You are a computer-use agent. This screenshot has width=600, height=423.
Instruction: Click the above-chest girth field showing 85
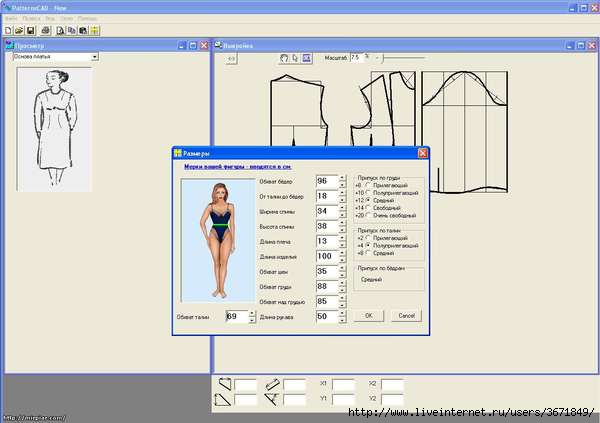327,302
